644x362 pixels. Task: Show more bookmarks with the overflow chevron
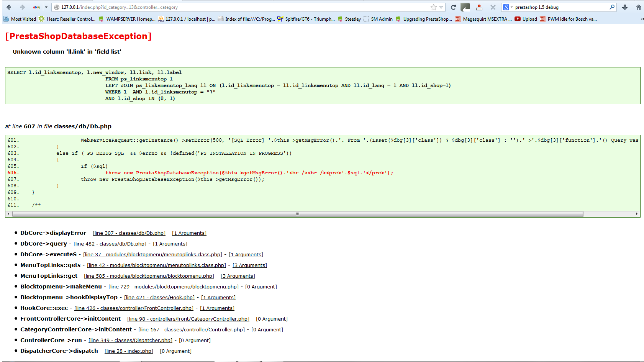tap(642, 19)
